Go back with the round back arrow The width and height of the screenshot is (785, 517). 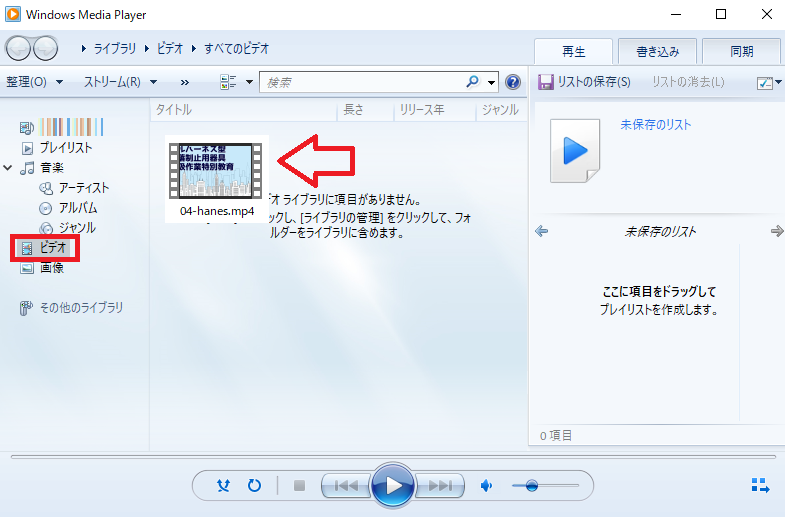pyautogui.click(x=19, y=49)
